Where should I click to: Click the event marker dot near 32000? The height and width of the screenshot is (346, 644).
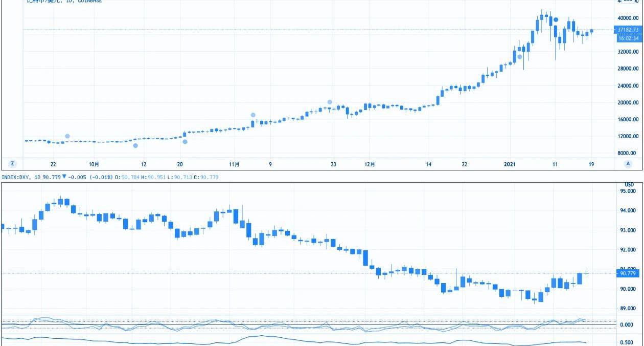pos(520,57)
